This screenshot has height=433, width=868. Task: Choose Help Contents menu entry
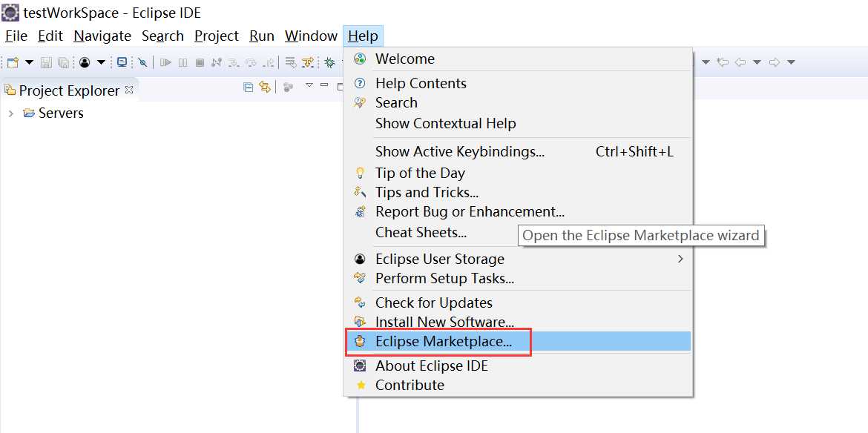tap(518, 84)
